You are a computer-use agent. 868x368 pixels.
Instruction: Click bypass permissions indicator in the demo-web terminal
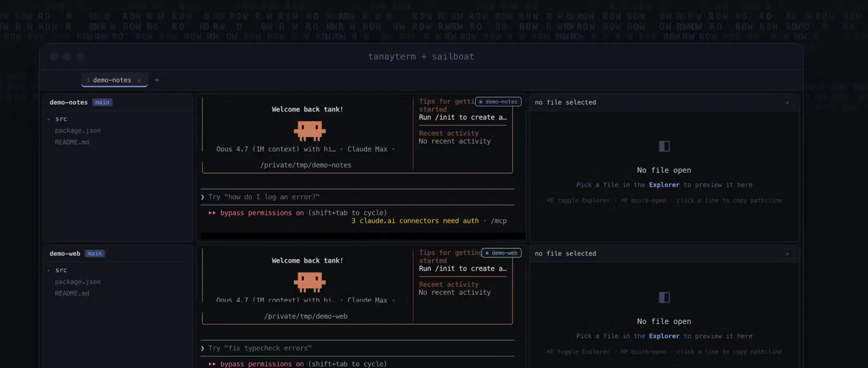tap(262, 364)
